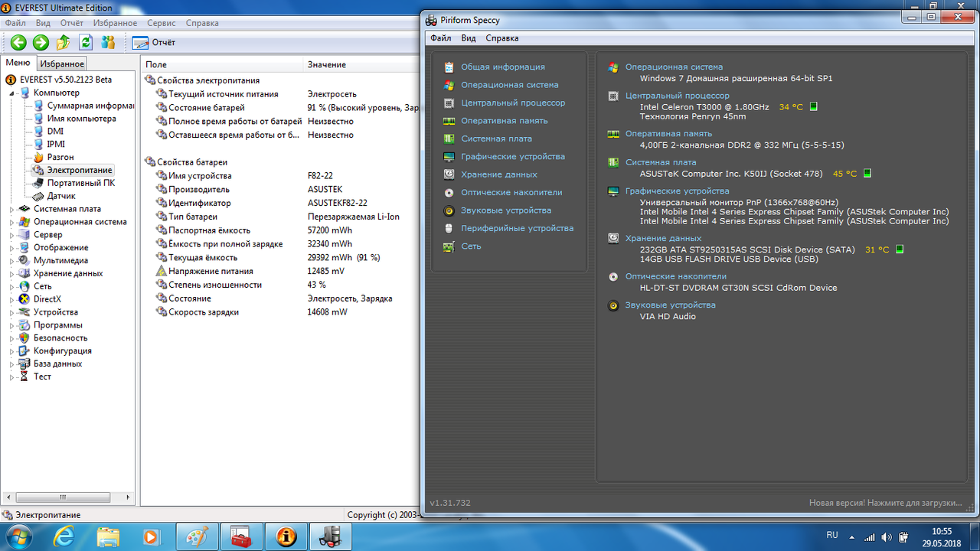The height and width of the screenshot is (551, 980).
Task: Open the Report button in EVEREST toolbar
Action: pyautogui.click(x=154, y=43)
